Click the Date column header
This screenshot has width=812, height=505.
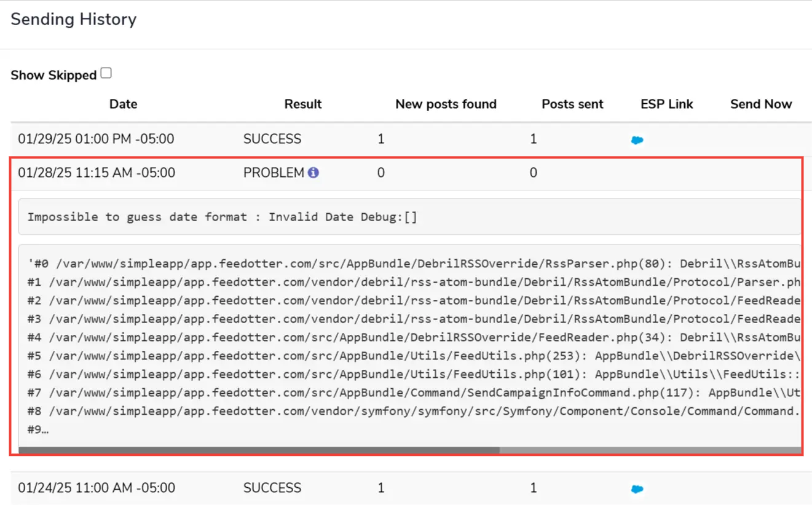pos(123,104)
